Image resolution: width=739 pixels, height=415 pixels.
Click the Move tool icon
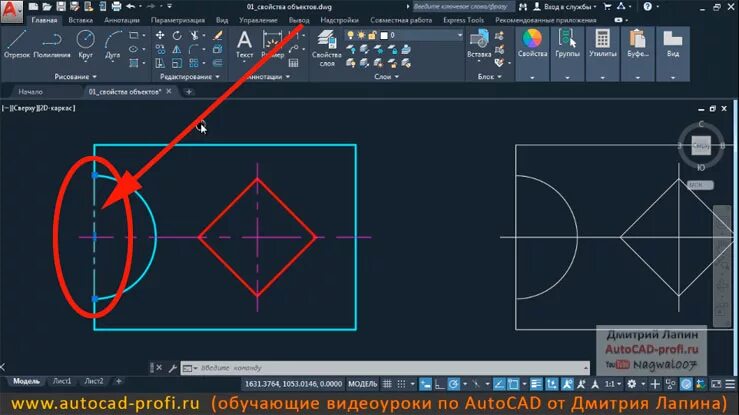point(160,35)
